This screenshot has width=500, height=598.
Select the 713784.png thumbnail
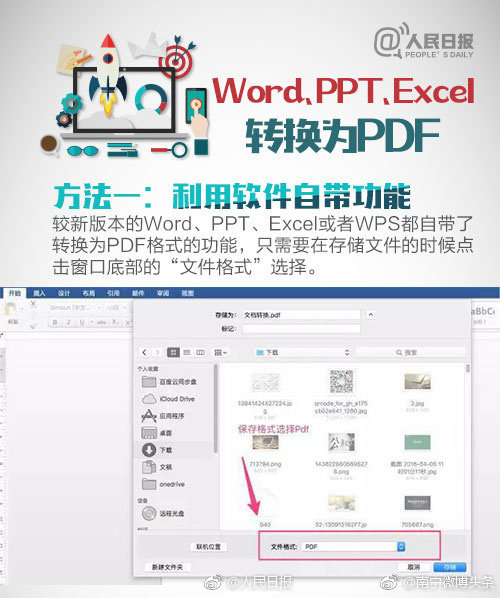click(x=265, y=442)
